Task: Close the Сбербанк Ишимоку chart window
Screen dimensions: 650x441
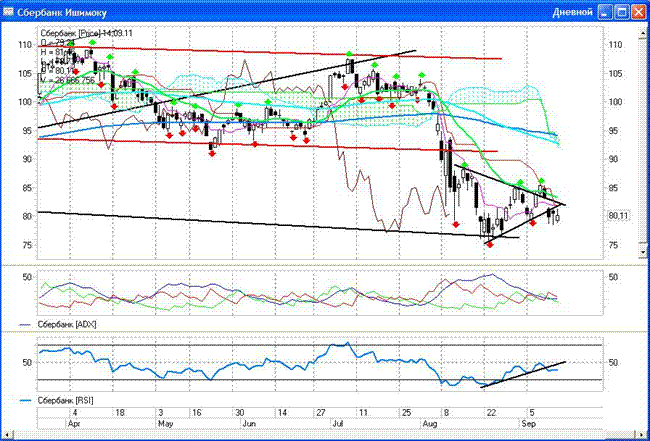Action: point(638,12)
